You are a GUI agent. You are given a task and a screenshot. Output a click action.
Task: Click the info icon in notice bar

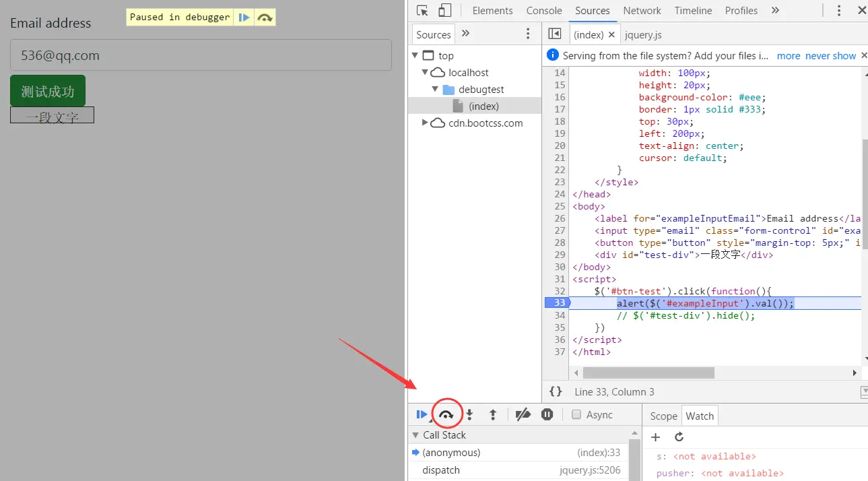point(553,55)
